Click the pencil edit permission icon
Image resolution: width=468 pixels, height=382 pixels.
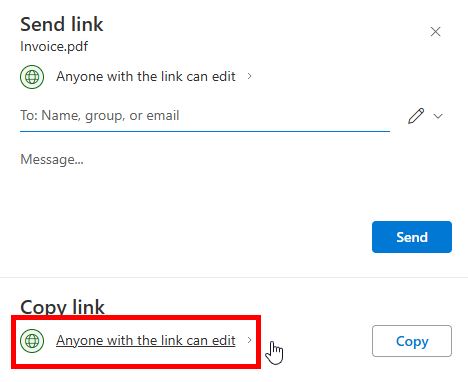pyautogui.click(x=416, y=116)
